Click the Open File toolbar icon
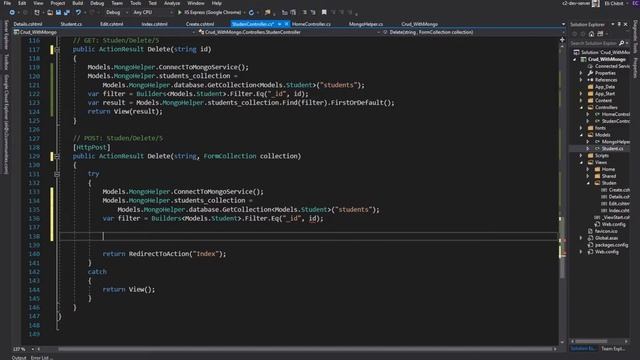The height and width of the screenshot is (360, 640). [50, 13]
